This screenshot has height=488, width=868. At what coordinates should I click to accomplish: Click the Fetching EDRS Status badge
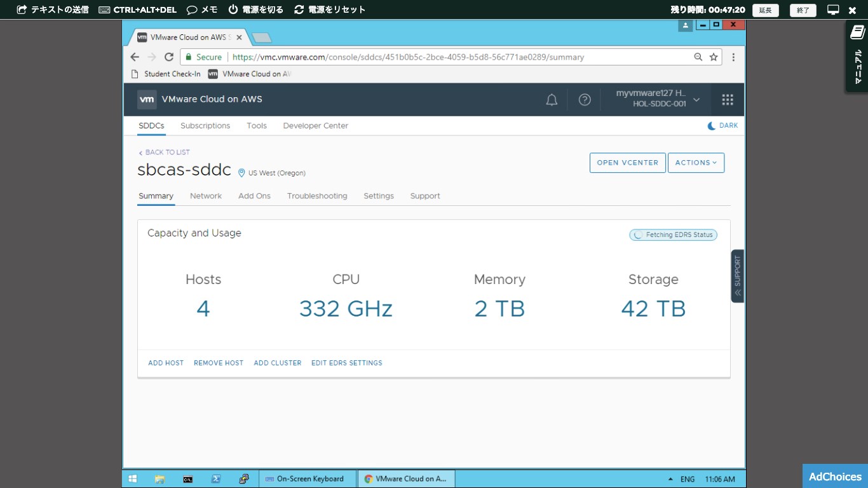(674, 235)
